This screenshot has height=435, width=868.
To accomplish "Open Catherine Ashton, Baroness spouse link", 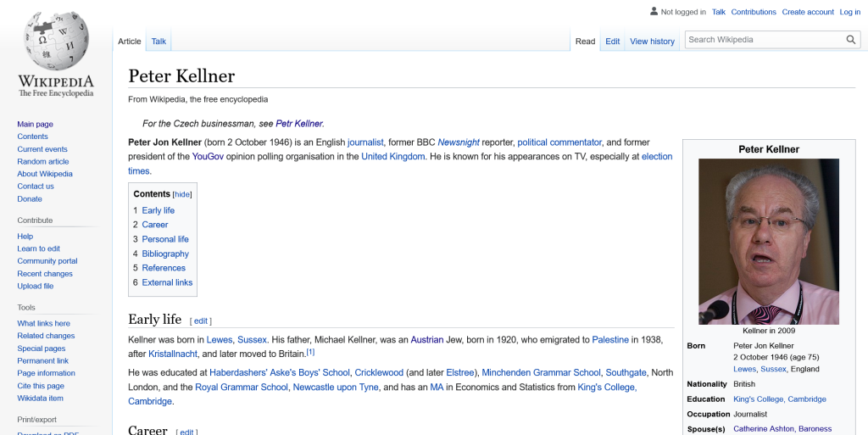I will point(782,429).
